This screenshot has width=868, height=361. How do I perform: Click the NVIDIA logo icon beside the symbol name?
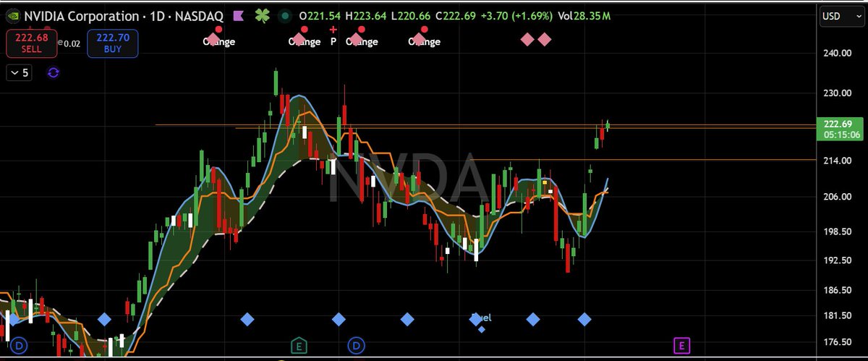click(12, 15)
